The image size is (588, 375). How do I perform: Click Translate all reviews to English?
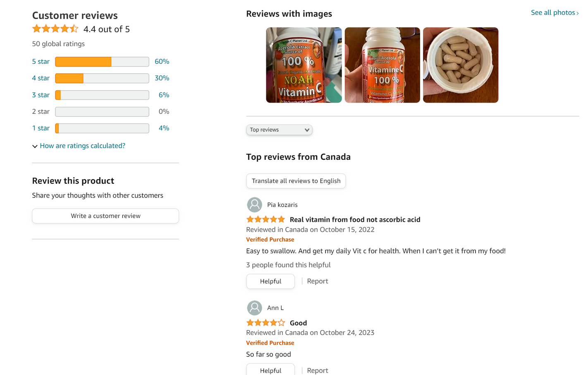click(296, 181)
